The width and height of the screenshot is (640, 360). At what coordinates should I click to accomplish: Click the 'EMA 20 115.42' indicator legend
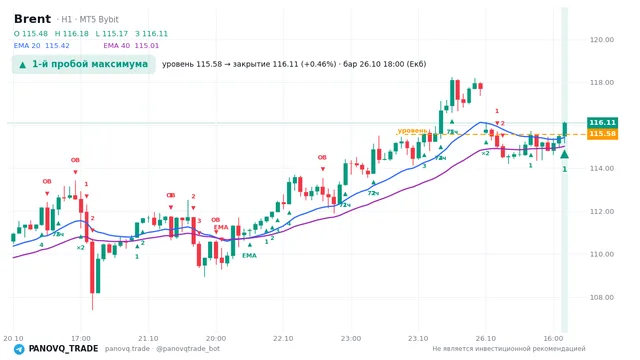click(42, 46)
